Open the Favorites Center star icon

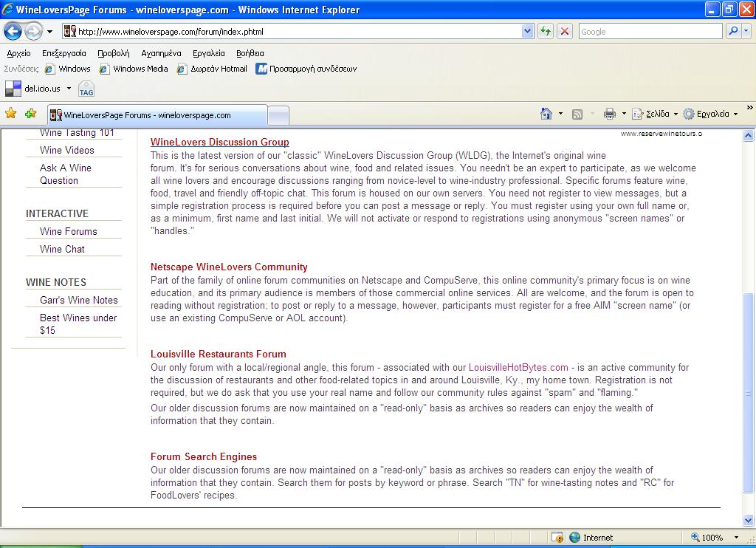pos(10,114)
